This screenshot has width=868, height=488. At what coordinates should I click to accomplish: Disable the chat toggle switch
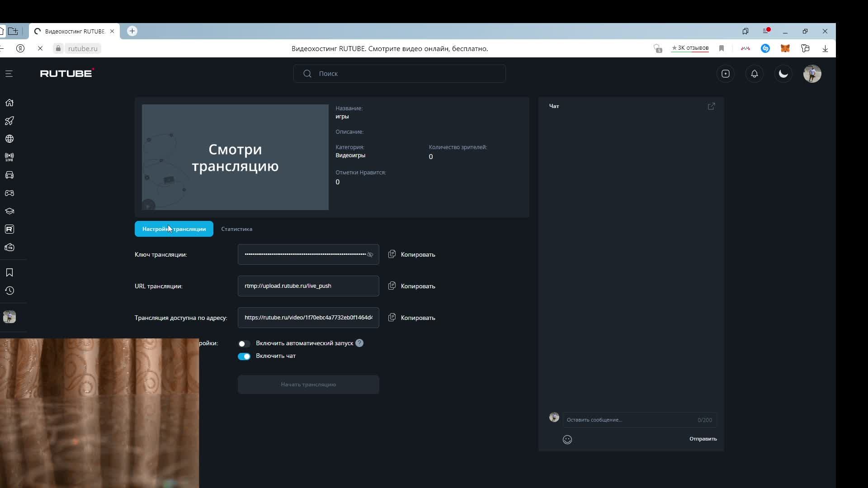[x=244, y=356]
